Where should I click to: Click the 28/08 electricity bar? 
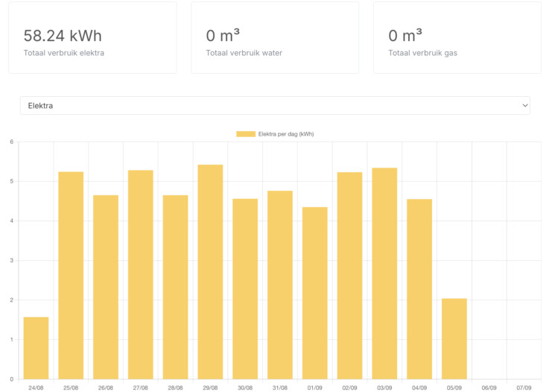click(x=175, y=287)
